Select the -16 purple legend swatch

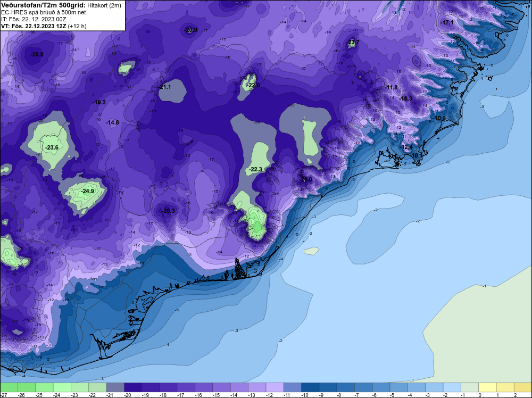click(x=204, y=387)
